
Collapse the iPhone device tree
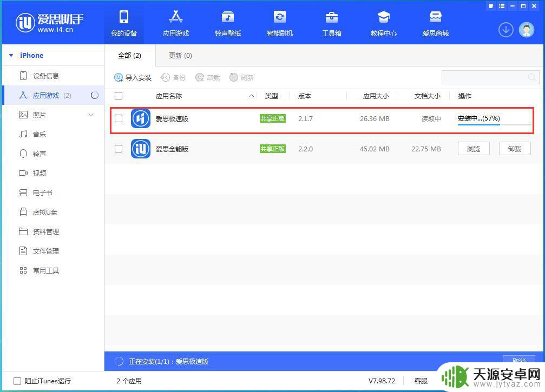point(11,56)
